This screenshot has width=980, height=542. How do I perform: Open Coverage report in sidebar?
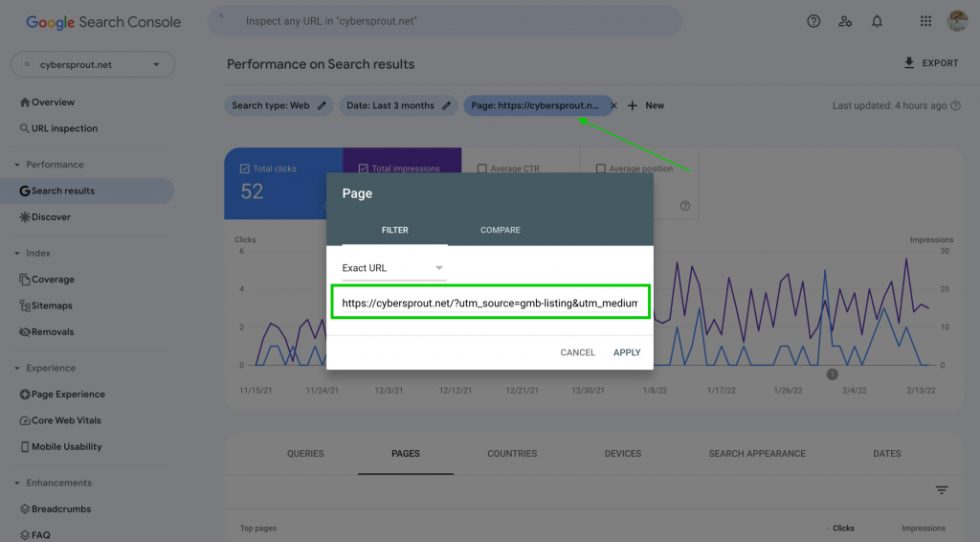[47, 280]
